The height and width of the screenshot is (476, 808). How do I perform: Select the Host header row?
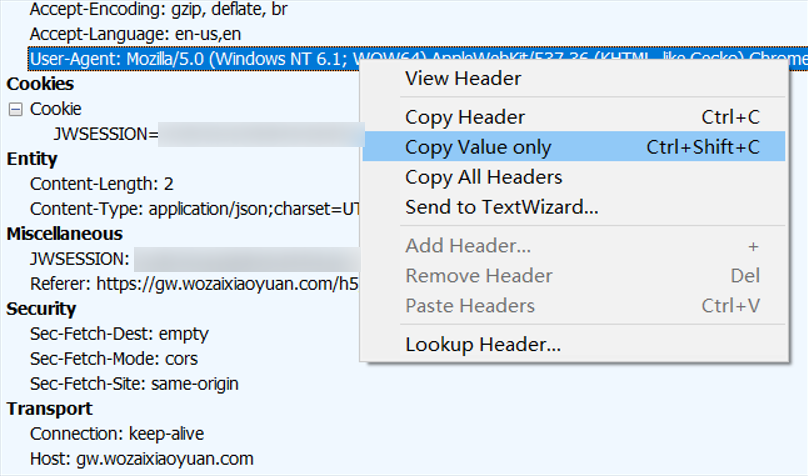point(141,459)
